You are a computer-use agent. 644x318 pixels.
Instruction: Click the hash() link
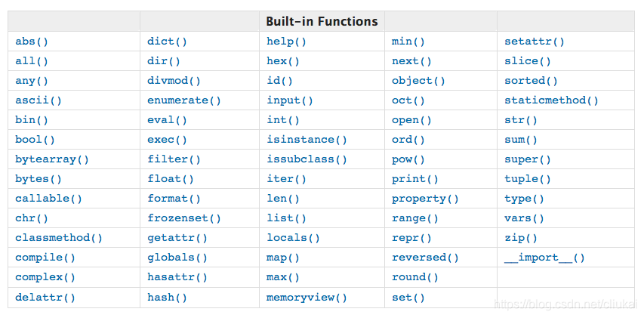pos(167,298)
